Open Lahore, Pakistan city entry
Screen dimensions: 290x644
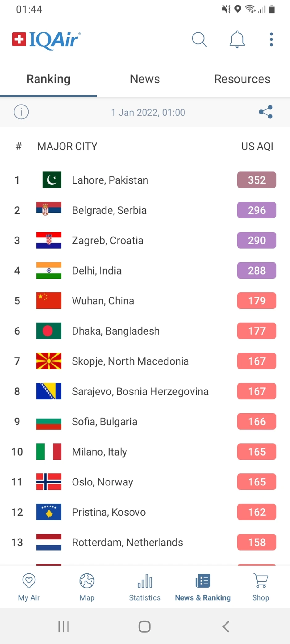coord(110,180)
